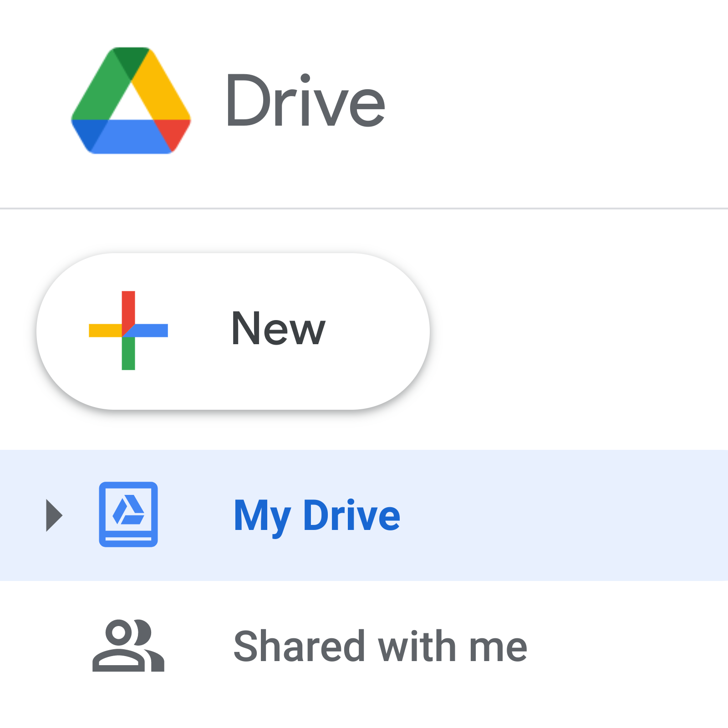Viewport: 728px width, 728px height.
Task: Click the Drive wordmark text
Action: (x=305, y=101)
